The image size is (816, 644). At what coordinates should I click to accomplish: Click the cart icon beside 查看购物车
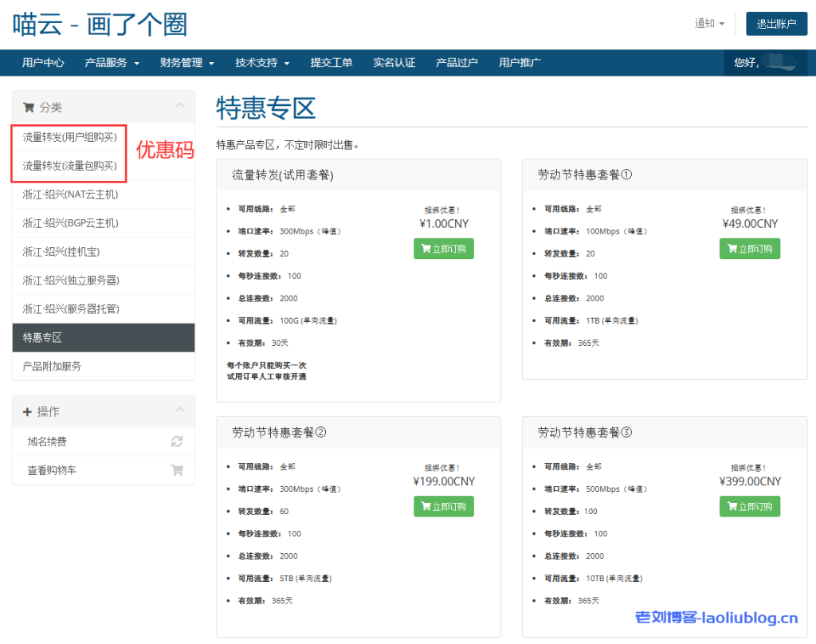177,470
